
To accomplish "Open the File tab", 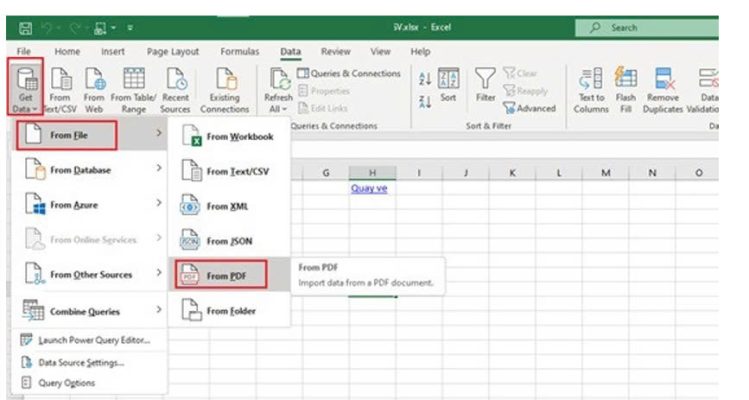I will [x=24, y=52].
